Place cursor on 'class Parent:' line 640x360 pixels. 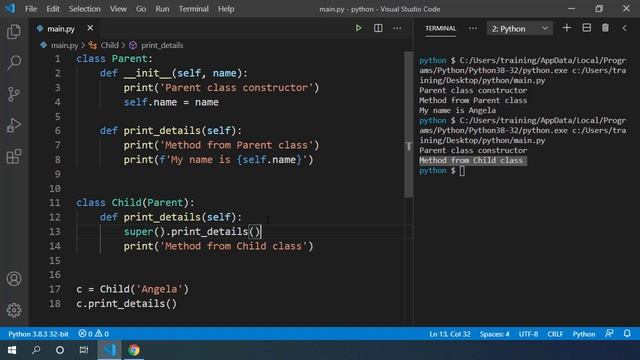[x=114, y=59]
